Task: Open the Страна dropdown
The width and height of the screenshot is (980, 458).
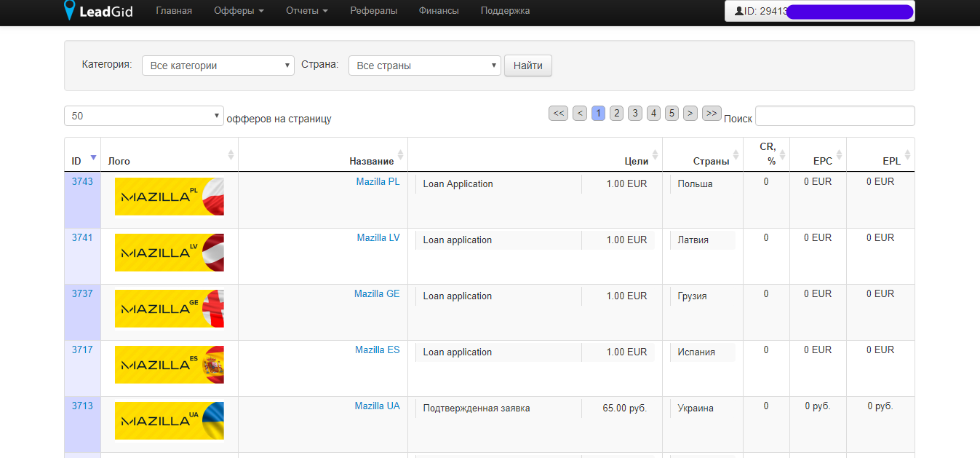Action: coord(425,66)
